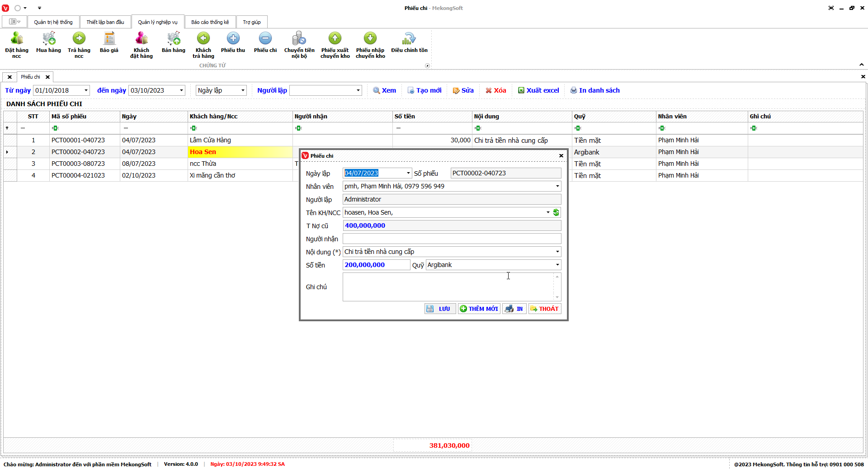Click inside the Ghi chú text area
868x469 pixels.
tap(448, 287)
